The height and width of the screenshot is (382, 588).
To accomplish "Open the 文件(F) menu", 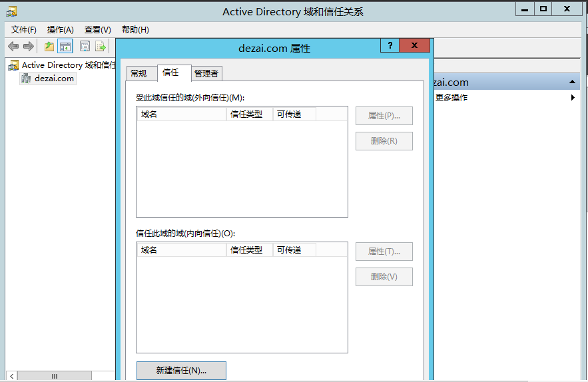I will pyautogui.click(x=23, y=30).
